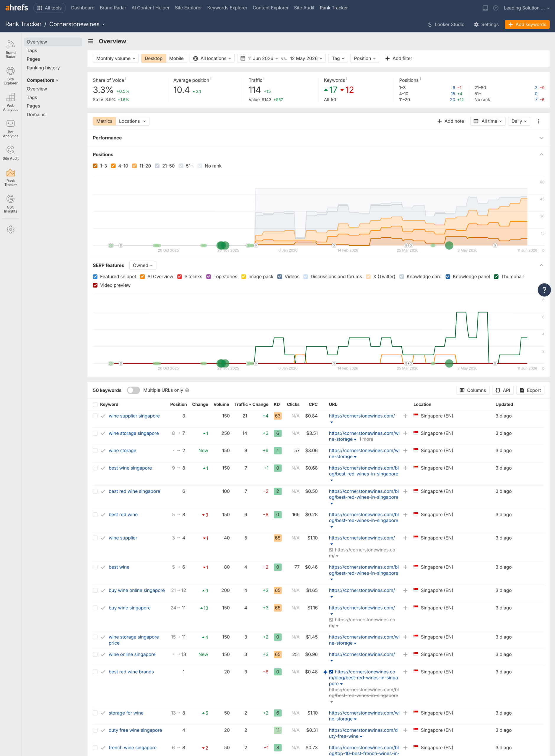Image resolution: width=555 pixels, height=756 pixels.
Task: Open All time range dropdown
Action: [487, 121]
